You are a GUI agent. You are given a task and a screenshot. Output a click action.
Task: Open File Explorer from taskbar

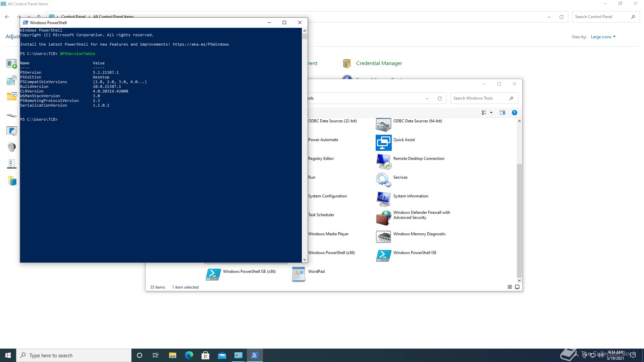(172, 355)
